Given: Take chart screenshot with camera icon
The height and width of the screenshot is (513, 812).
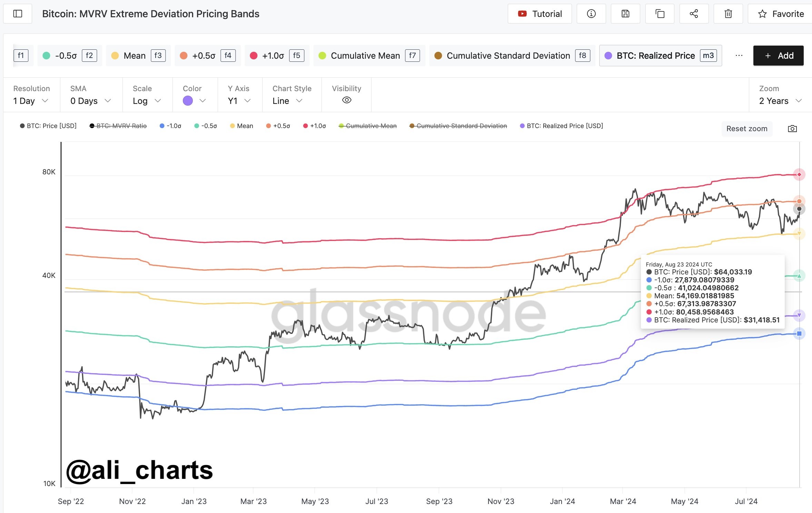Looking at the screenshot, I should point(792,129).
